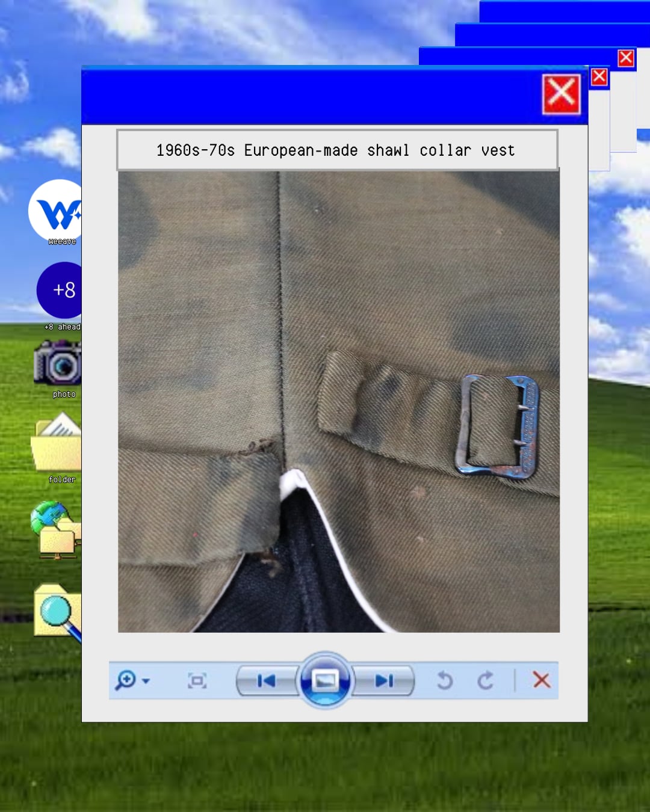Click the actual size fit icon
The image size is (650, 812).
click(197, 680)
